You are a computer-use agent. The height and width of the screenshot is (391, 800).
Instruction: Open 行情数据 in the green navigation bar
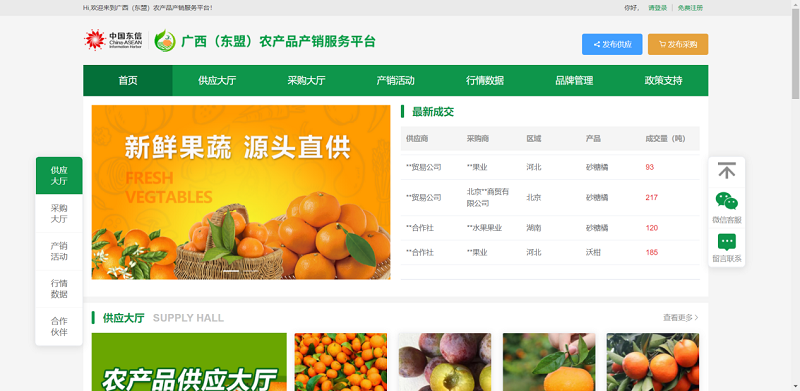[x=485, y=81]
